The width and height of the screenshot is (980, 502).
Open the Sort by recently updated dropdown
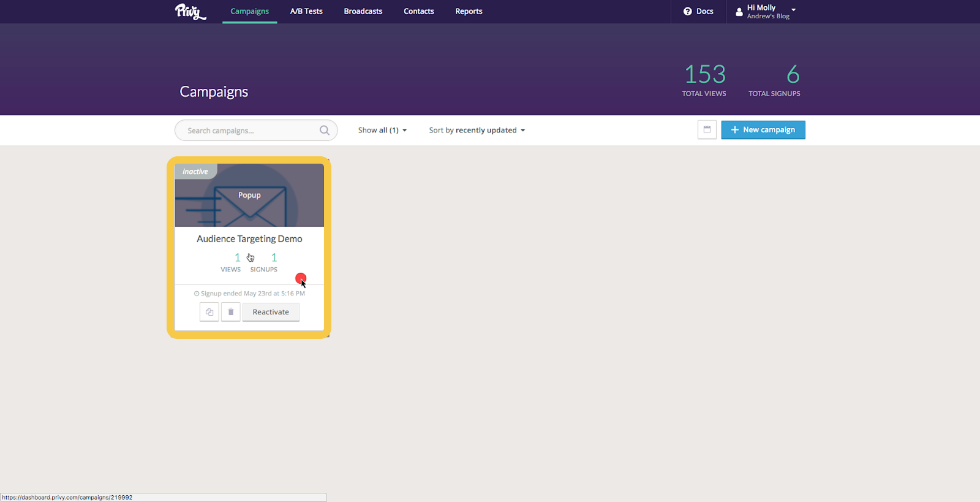(477, 131)
